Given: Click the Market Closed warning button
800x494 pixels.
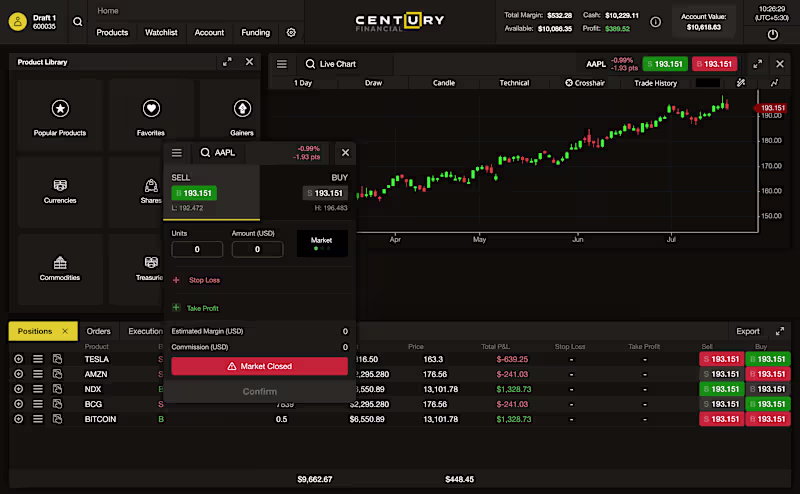Looking at the screenshot, I should pos(260,366).
